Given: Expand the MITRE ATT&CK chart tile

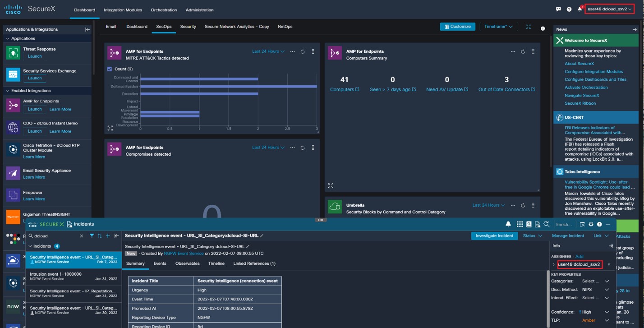Looking at the screenshot, I should click(110, 128).
